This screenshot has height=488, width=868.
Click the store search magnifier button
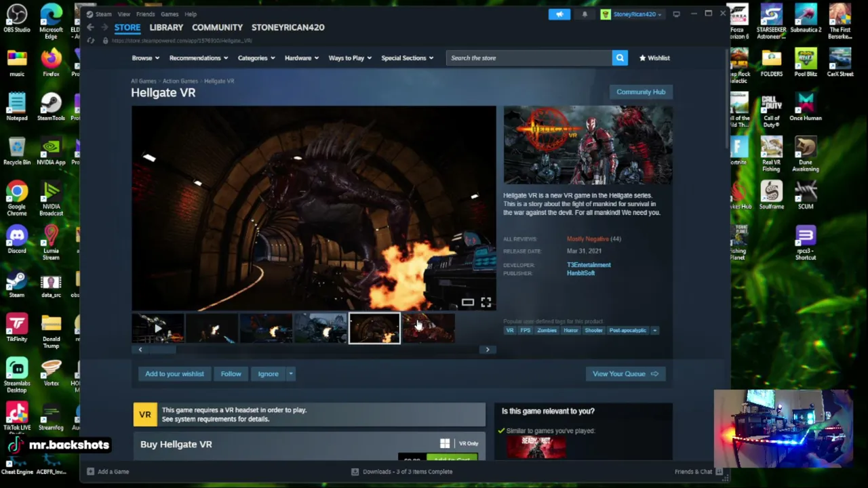620,58
